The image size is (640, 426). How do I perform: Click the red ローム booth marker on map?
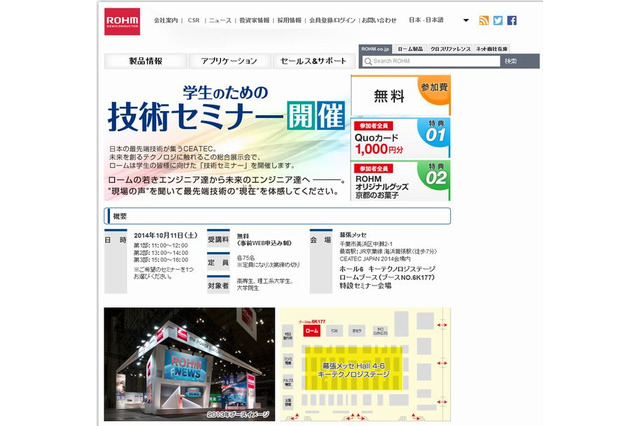312,331
